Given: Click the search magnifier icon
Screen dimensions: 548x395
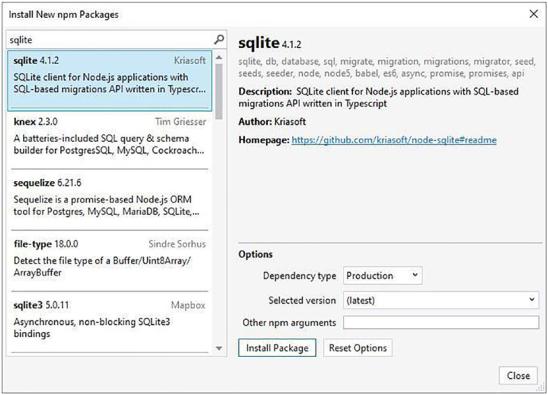Looking at the screenshot, I should click(x=219, y=40).
